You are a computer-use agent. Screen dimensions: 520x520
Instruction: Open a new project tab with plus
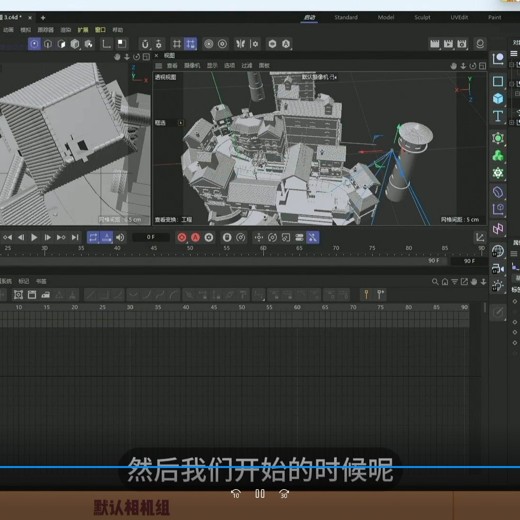43,18
